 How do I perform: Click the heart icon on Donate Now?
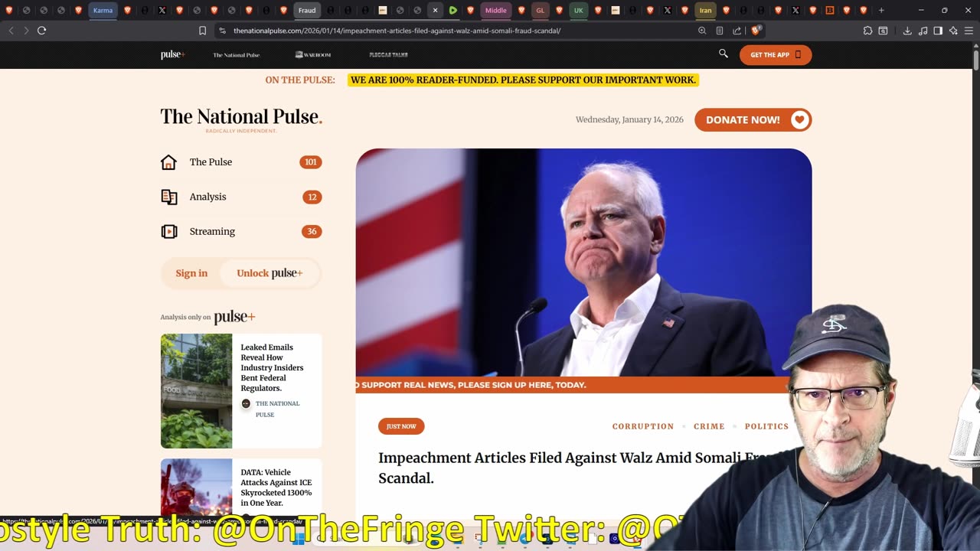[x=799, y=119]
